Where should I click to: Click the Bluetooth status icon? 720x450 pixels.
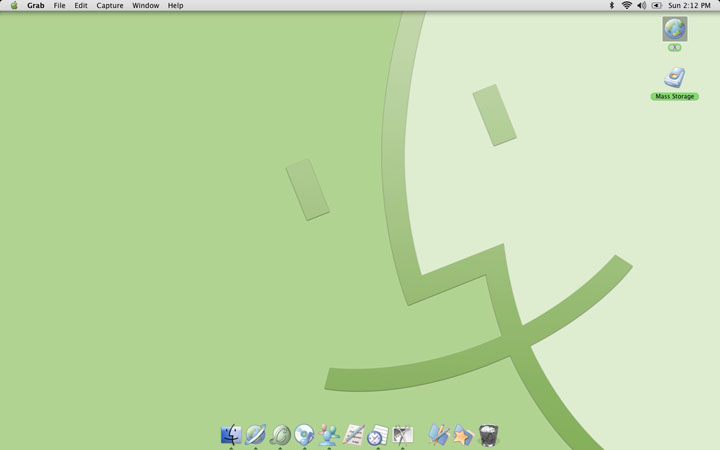(x=612, y=6)
